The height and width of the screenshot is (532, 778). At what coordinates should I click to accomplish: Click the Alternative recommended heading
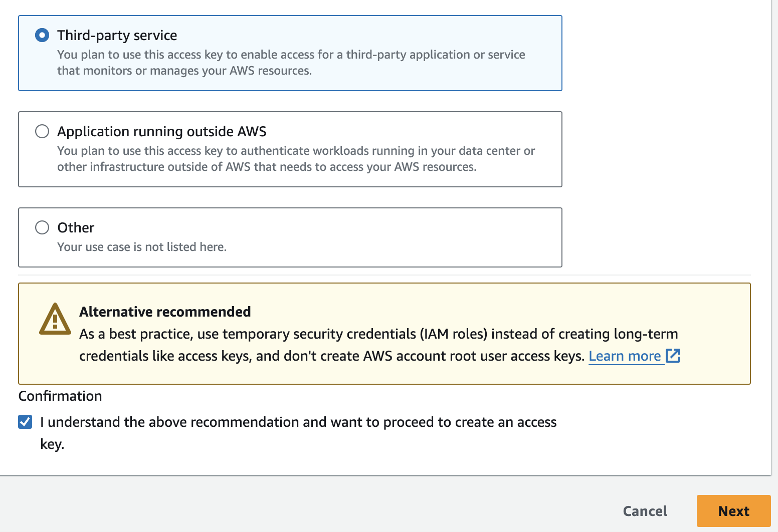(165, 312)
